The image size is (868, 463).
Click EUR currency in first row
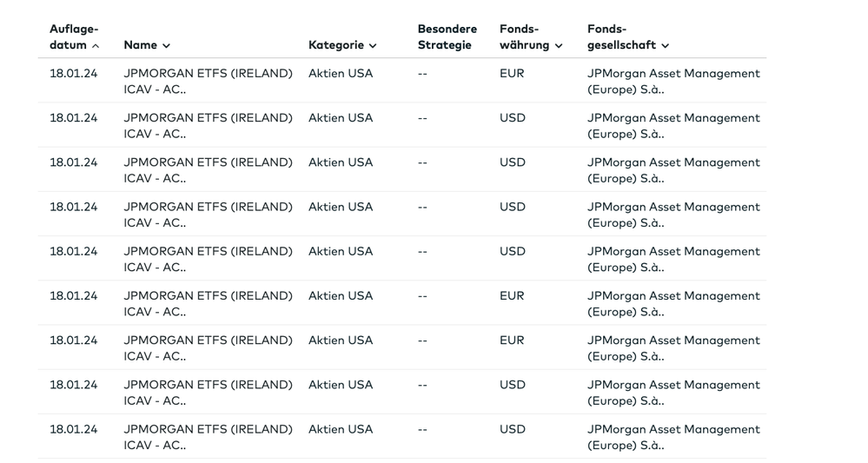(x=512, y=74)
